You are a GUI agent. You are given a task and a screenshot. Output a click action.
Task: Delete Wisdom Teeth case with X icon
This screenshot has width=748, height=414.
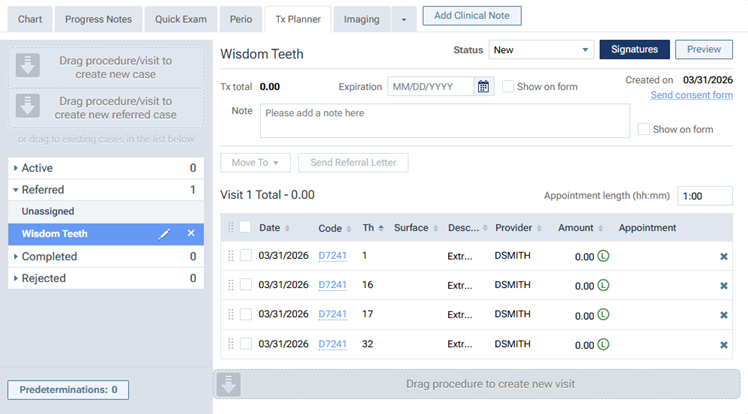191,234
